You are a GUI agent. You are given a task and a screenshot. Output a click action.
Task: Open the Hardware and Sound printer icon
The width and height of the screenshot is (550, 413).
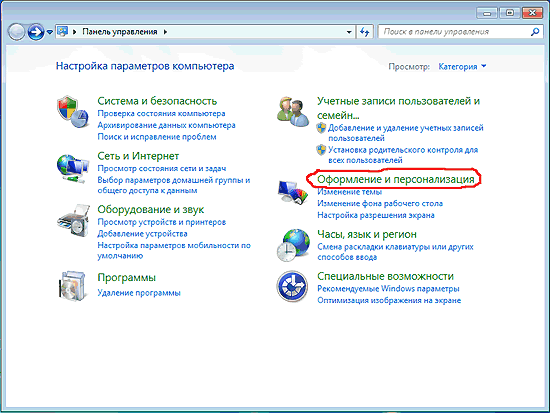[73, 220]
